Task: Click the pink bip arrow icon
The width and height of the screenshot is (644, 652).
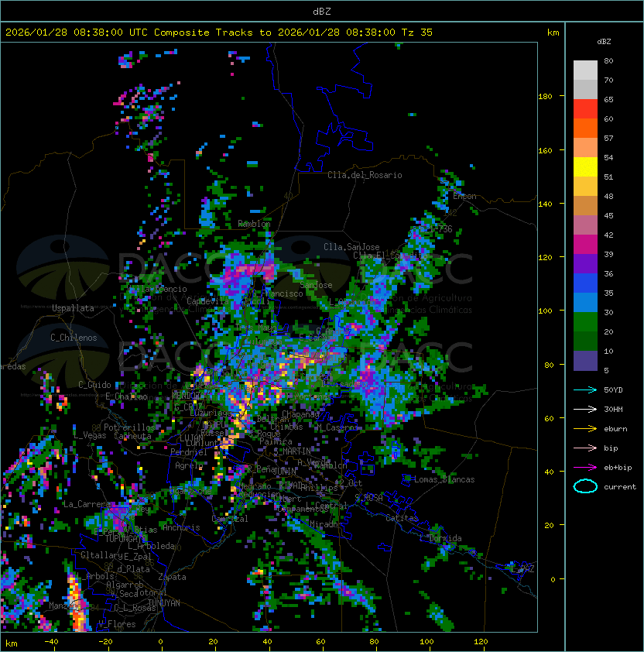Action: click(x=585, y=448)
